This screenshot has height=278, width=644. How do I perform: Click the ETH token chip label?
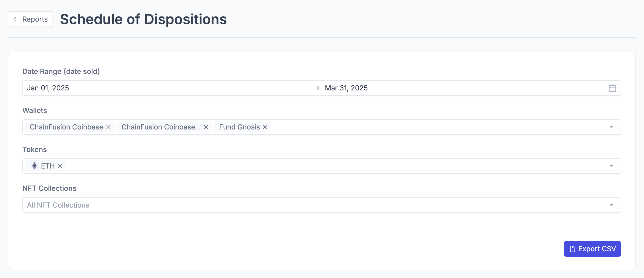point(48,166)
